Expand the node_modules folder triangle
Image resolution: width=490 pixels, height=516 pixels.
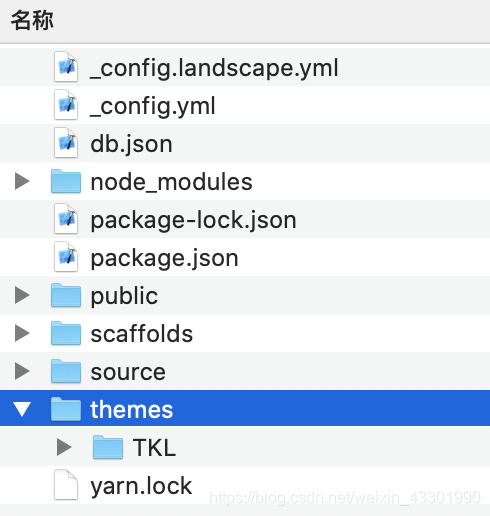pyautogui.click(x=22, y=181)
